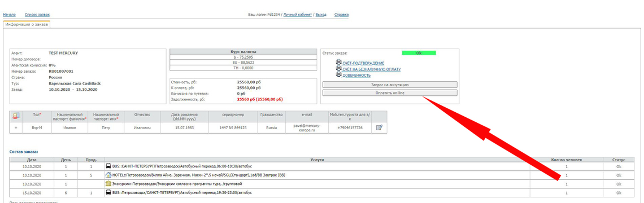Select the order number RU01007001
The width and height of the screenshot is (644, 203).
(x=61, y=71)
